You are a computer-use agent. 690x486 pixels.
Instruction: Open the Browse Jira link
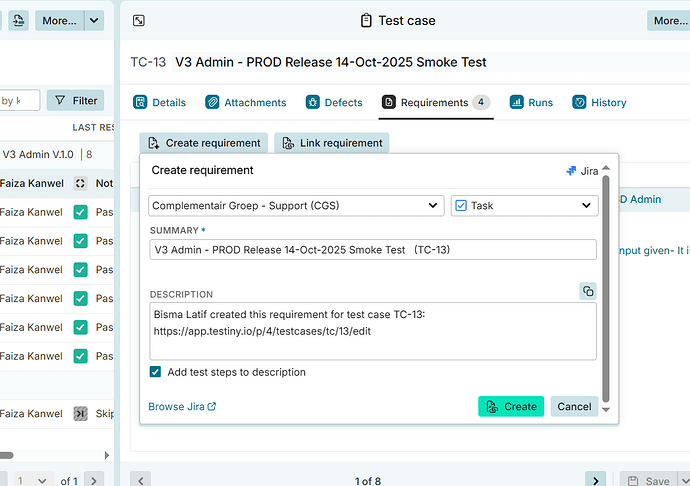[182, 407]
